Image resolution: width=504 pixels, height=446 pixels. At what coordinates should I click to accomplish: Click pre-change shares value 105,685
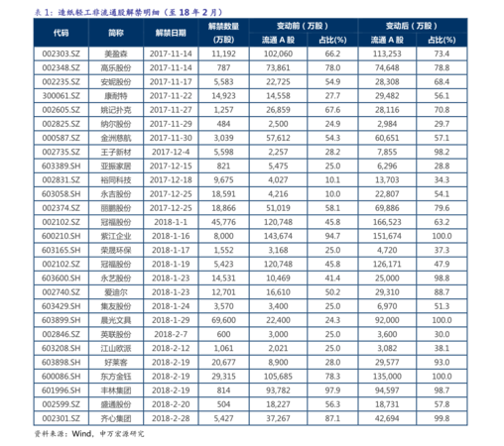(278, 377)
